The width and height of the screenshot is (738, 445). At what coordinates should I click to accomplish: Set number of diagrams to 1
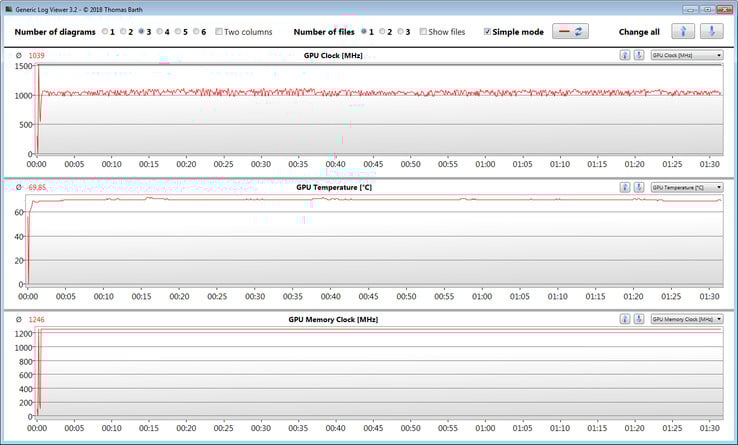[105, 32]
